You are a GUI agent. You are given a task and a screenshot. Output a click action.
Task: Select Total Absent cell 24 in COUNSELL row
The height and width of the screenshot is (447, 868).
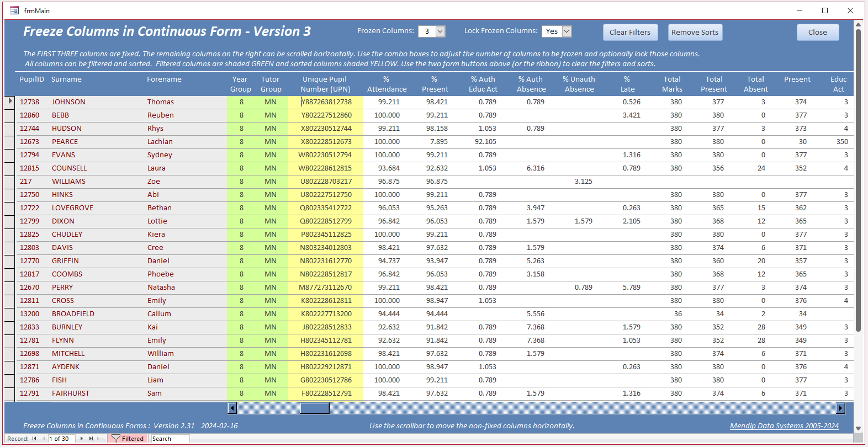[761, 168]
